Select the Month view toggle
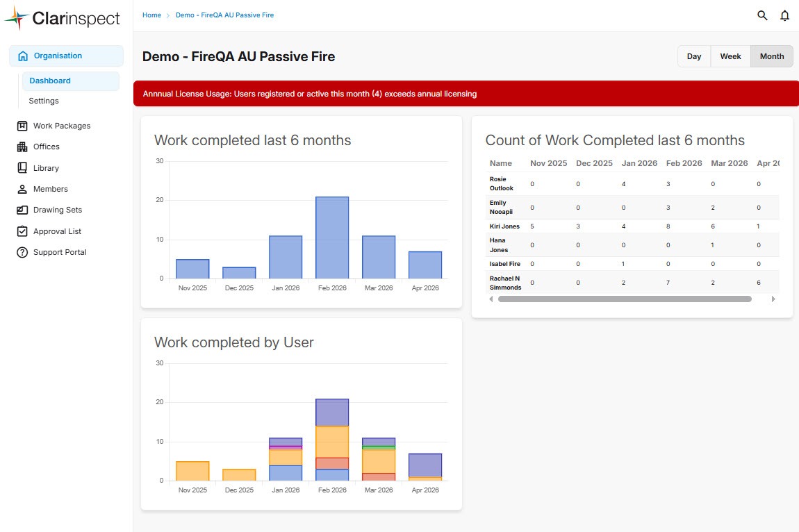The width and height of the screenshot is (799, 532). pos(771,56)
